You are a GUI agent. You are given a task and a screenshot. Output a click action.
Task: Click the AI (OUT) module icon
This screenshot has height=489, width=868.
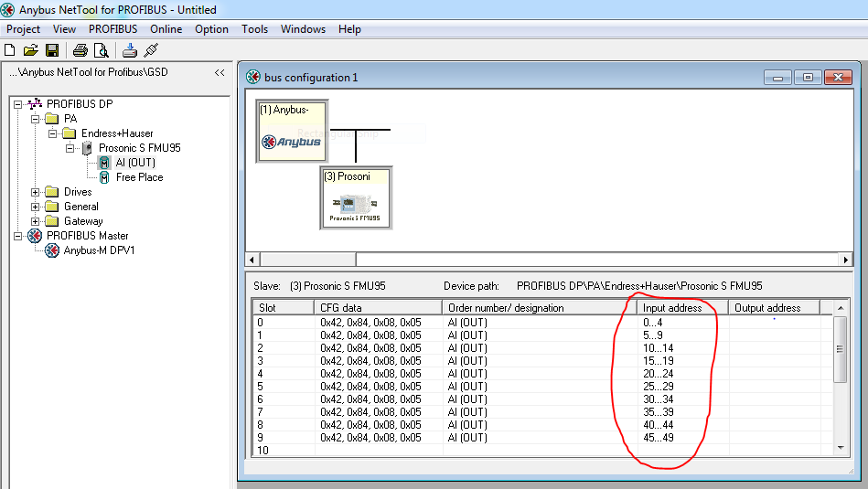pos(104,163)
